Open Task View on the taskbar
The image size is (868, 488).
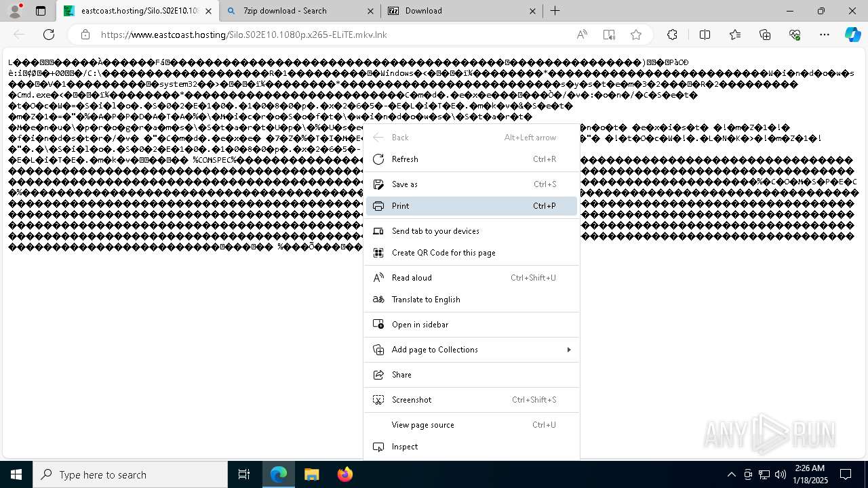coord(244,474)
